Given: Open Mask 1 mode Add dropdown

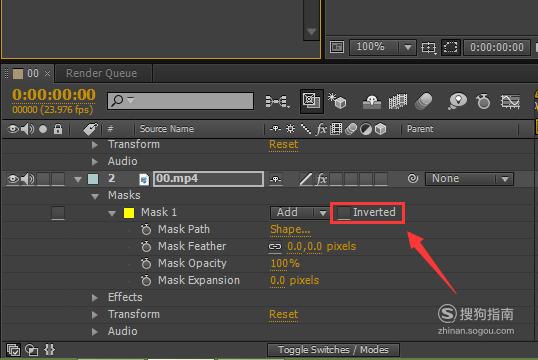Looking at the screenshot, I should click(x=300, y=213).
